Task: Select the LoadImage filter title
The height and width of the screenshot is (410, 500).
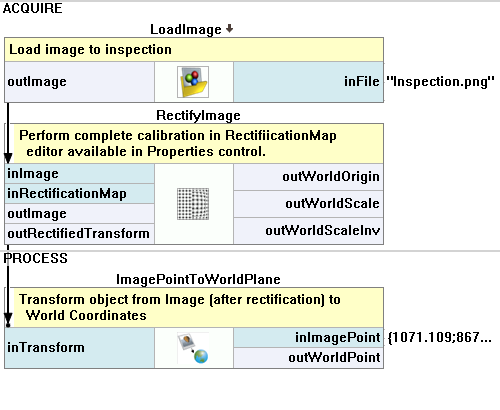Action: (x=186, y=29)
